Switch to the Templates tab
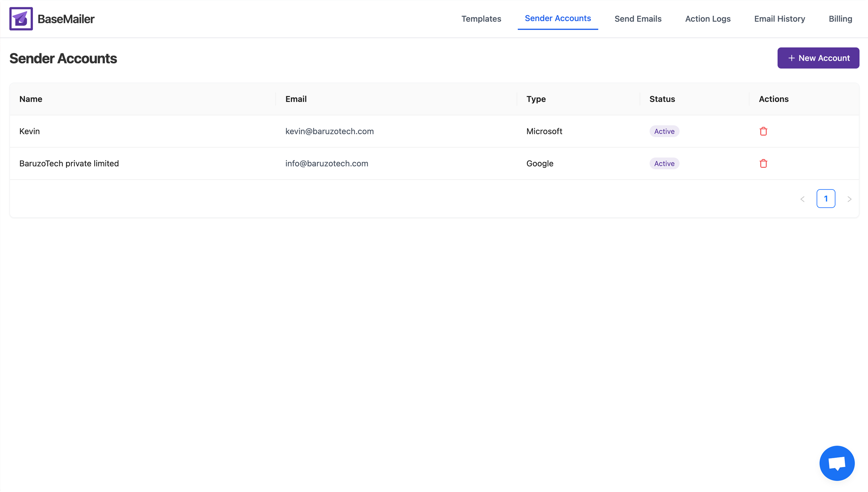Viewport: 868px width, 492px height. click(481, 19)
